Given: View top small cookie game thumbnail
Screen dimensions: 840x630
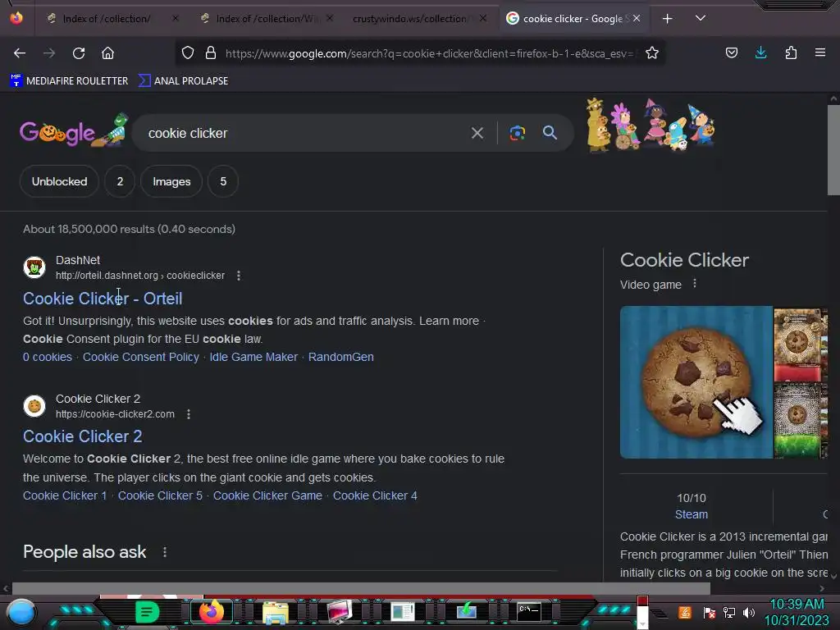Looking at the screenshot, I should tap(800, 344).
